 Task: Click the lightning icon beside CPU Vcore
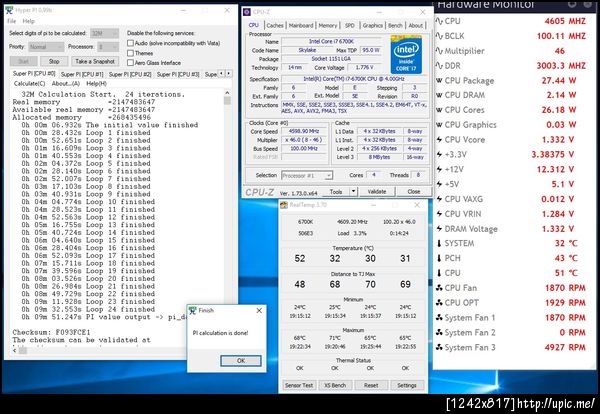click(x=439, y=140)
